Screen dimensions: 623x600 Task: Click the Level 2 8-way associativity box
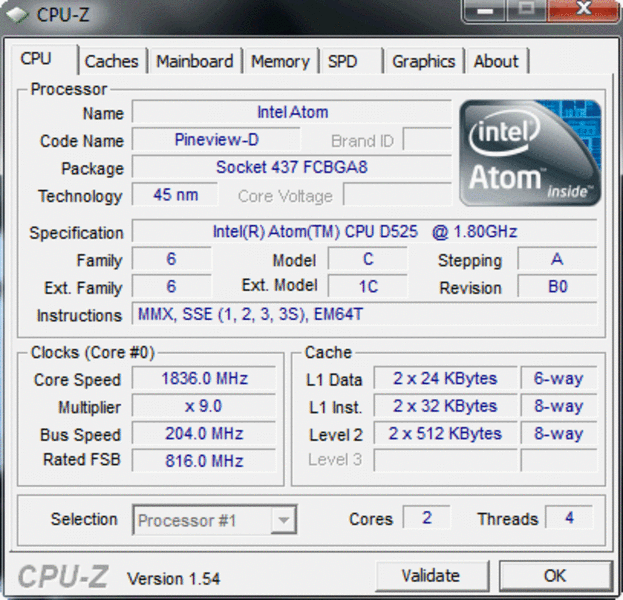[x=559, y=434]
